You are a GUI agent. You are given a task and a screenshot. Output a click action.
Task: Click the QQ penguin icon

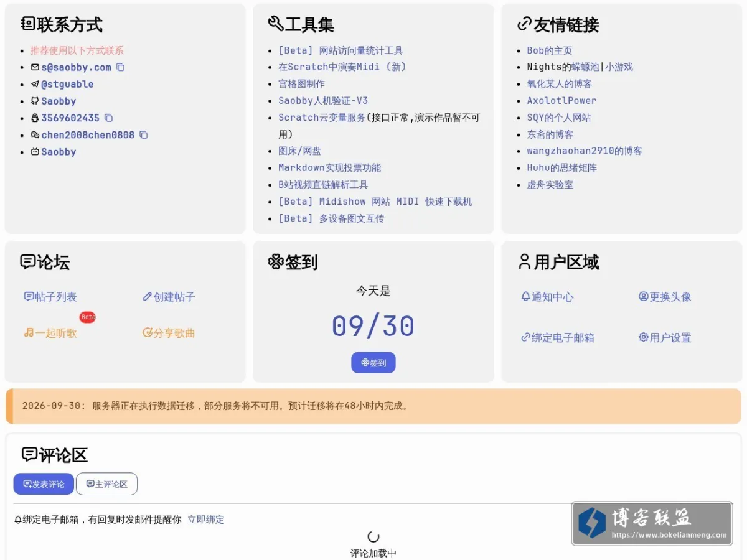(x=35, y=118)
